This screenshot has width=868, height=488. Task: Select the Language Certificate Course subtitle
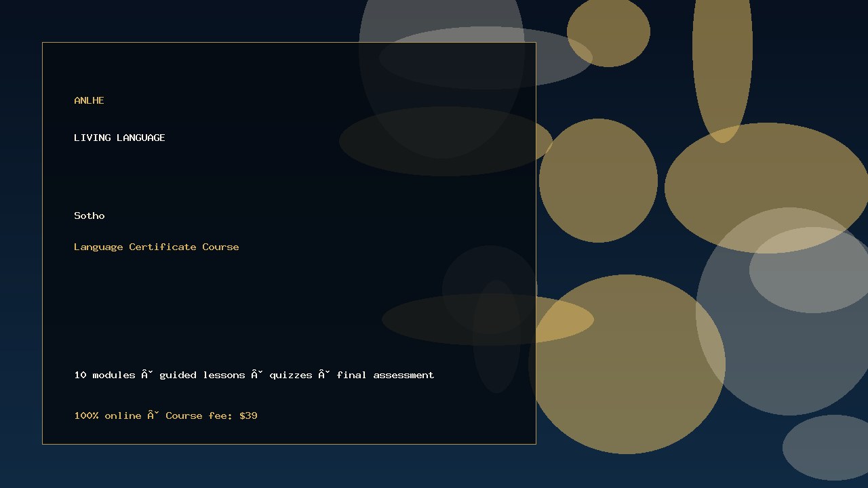pyautogui.click(x=157, y=247)
